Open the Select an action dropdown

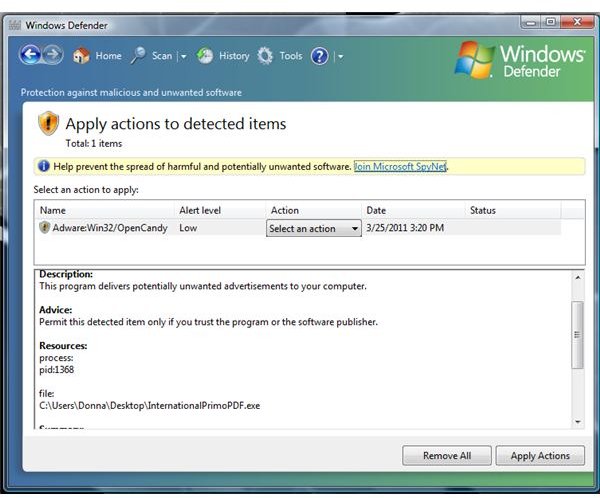click(314, 229)
